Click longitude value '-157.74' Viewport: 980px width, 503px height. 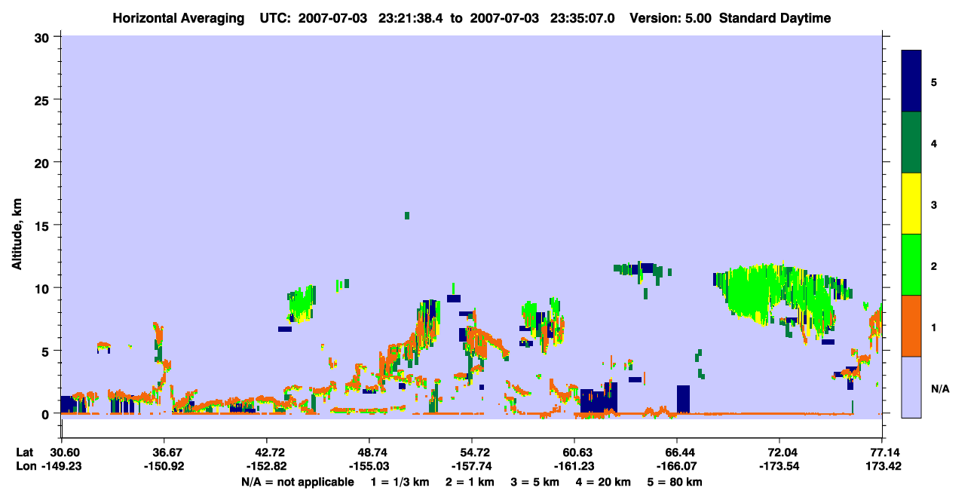coord(472,466)
